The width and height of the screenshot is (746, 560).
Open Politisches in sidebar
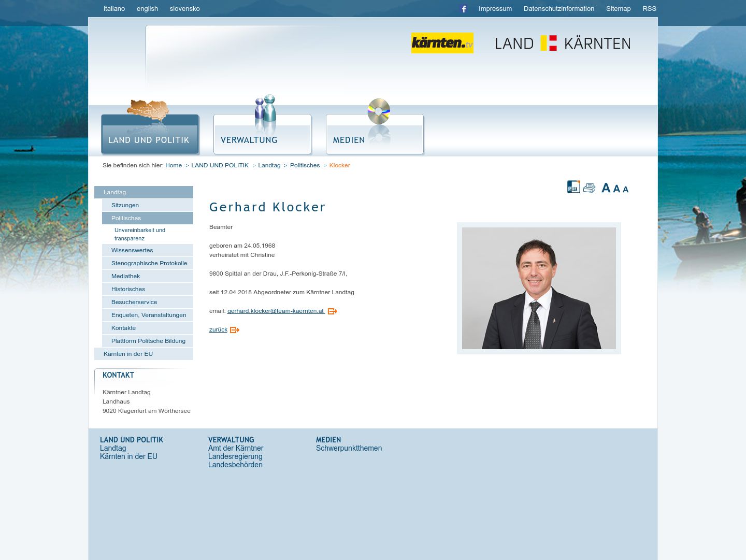tap(148, 218)
